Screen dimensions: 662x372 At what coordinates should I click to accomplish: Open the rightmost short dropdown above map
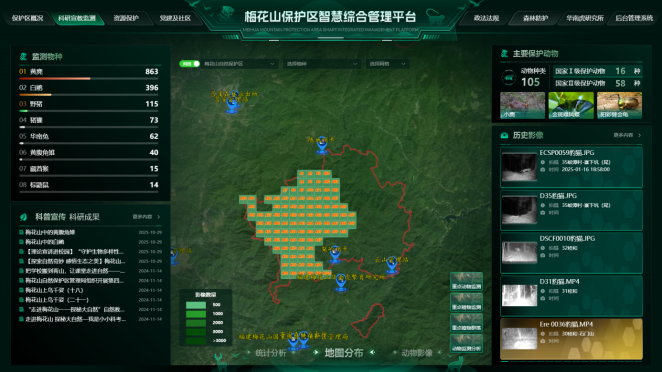pyautogui.click(x=387, y=64)
